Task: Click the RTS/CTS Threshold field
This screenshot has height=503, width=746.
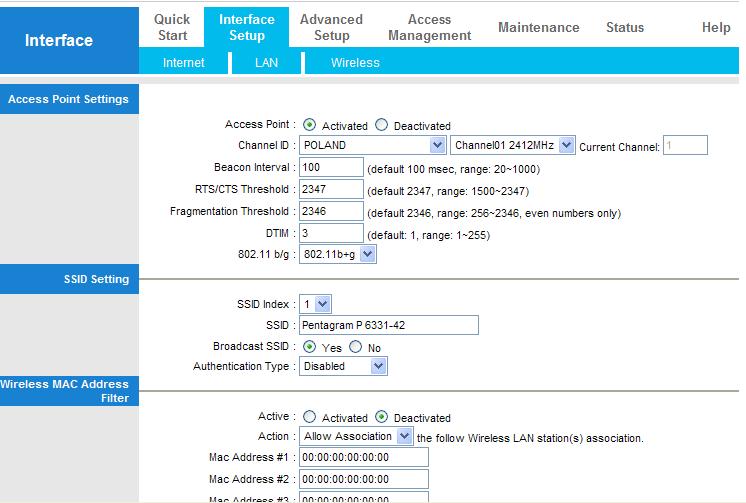Action: click(x=331, y=189)
